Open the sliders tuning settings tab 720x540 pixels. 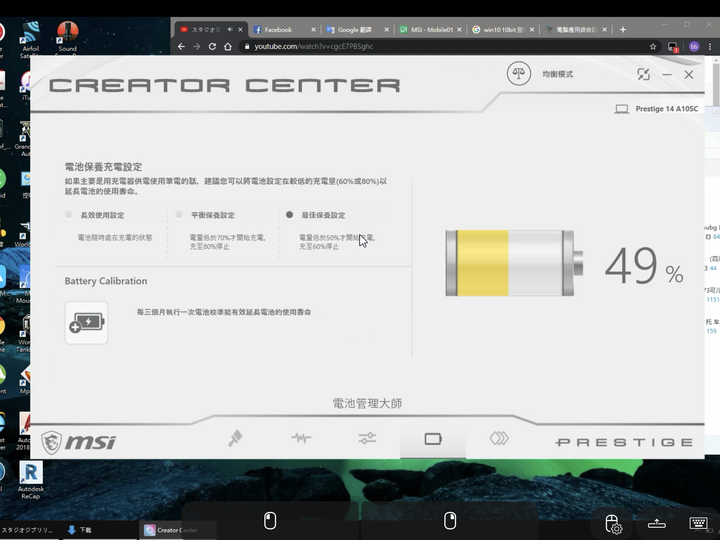click(x=367, y=438)
